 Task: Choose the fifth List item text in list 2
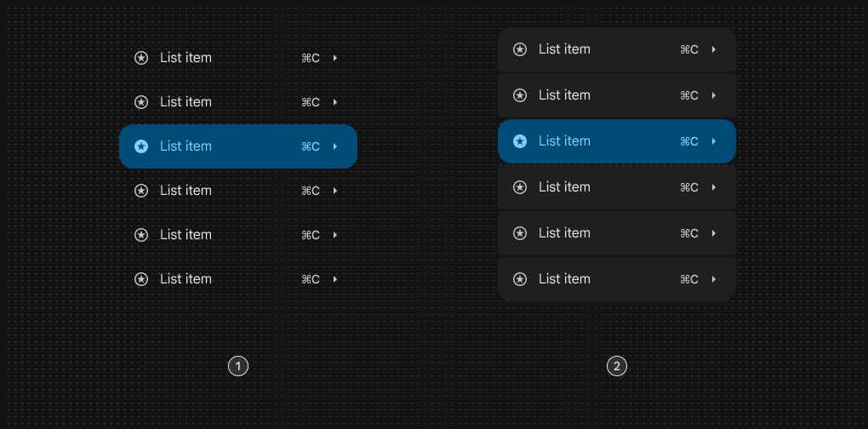[565, 233]
